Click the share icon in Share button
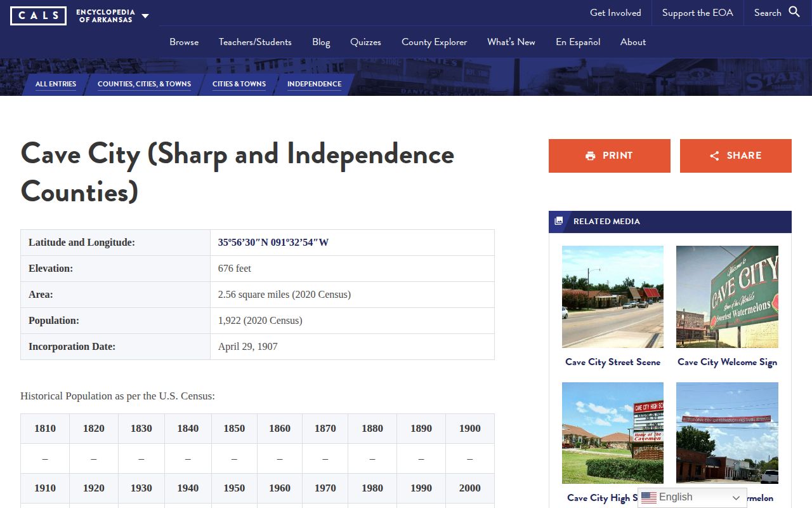812x508 pixels. pyautogui.click(x=714, y=156)
